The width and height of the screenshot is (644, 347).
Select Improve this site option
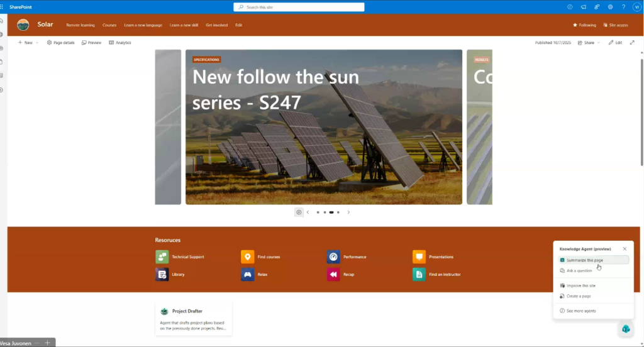click(594, 285)
